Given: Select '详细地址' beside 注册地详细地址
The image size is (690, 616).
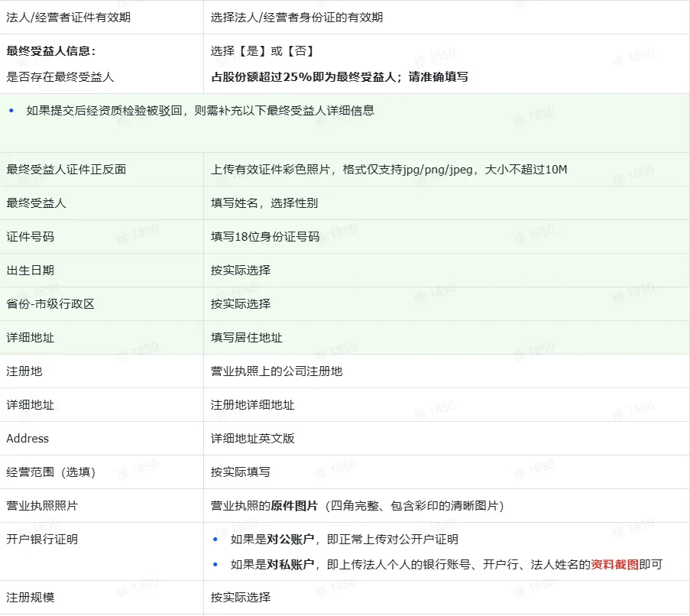Looking at the screenshot, I should point(30,405).
